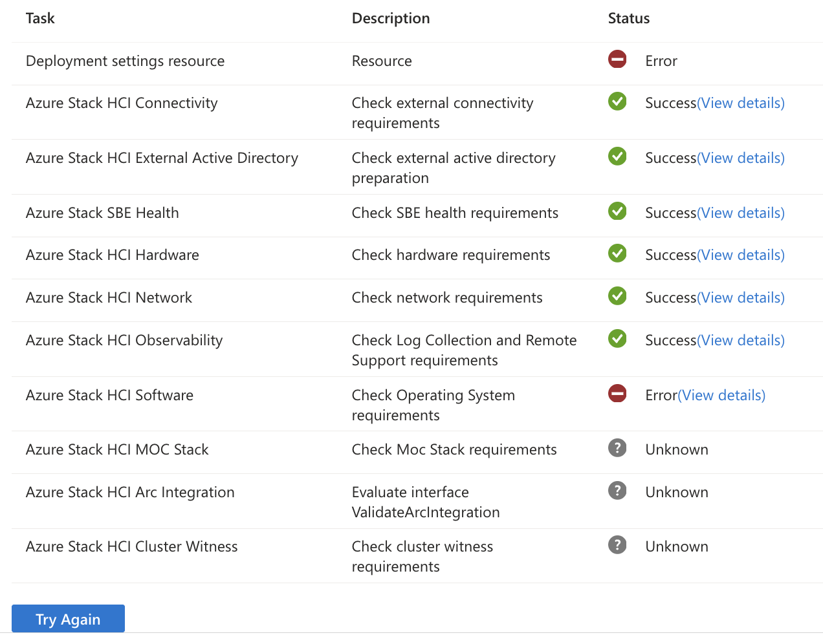823x644 pixels.
Task: Click 'Unknown' status of MOC Stack
Action: [x=677, y=450]
